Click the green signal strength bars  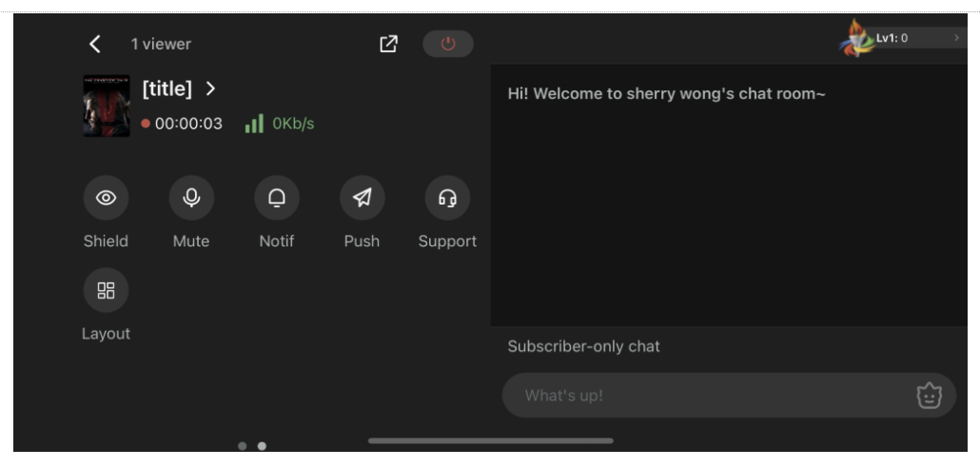click(x=254, y=123)
